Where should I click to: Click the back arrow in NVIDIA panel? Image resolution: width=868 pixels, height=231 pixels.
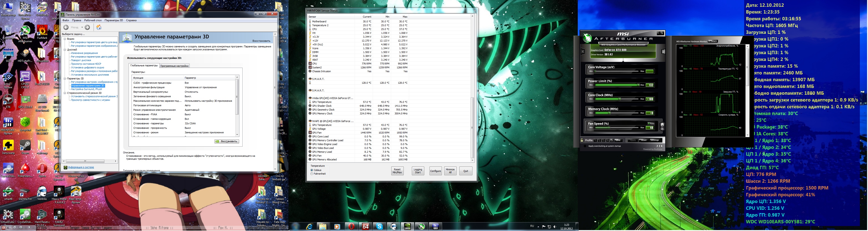(x=66, y=27)
